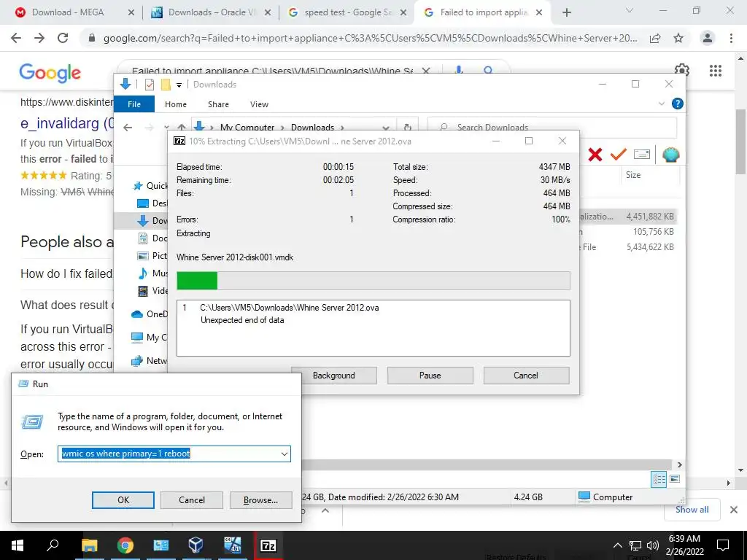This screenshot has height=560, width=747.
Task: Switch to large icons view
Action: pyautogui.click(x=675, y=479)
